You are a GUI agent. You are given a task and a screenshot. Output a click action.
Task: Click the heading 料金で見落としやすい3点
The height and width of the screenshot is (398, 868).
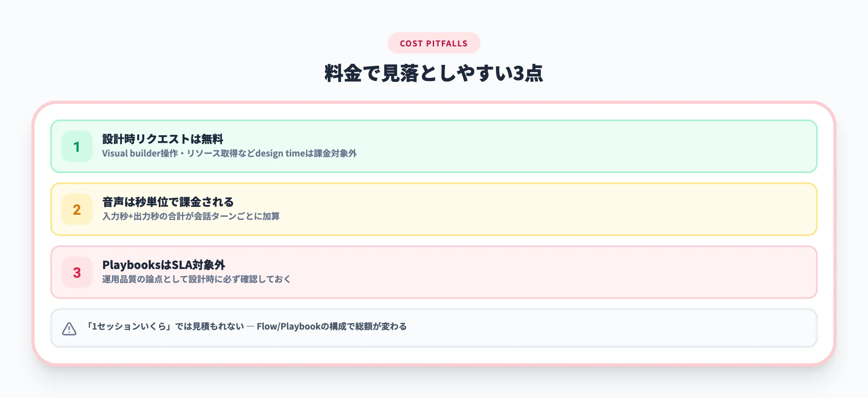434,74
